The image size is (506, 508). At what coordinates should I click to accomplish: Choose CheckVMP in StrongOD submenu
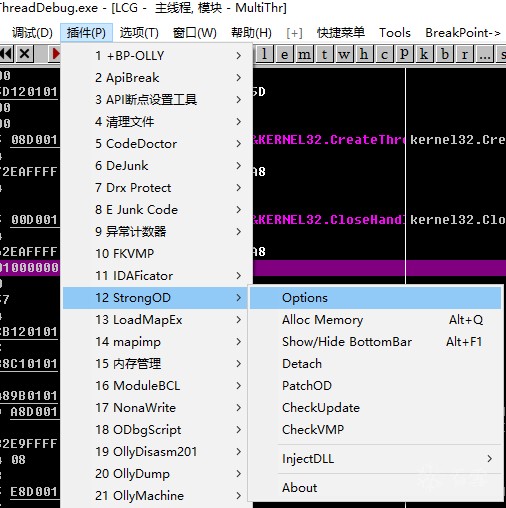tap(375, 430)
